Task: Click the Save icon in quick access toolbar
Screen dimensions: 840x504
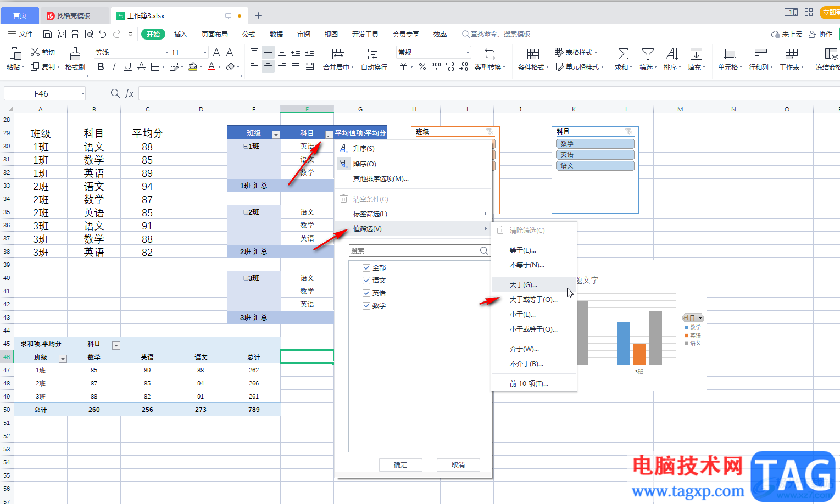Action: click(47, 34)
